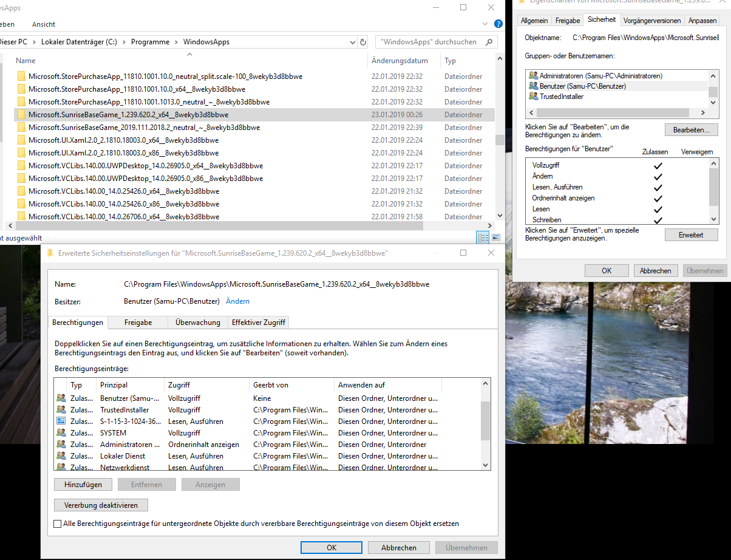
Task: Open the Anpassen tab in Properties
Action: (x=702, y=20)
